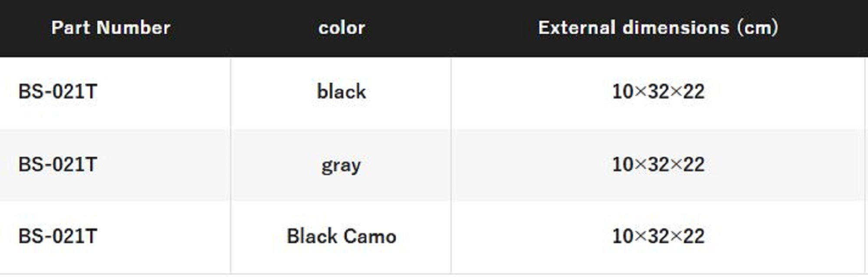Click the 10×32×22 value in the gray row

[658, 164]
